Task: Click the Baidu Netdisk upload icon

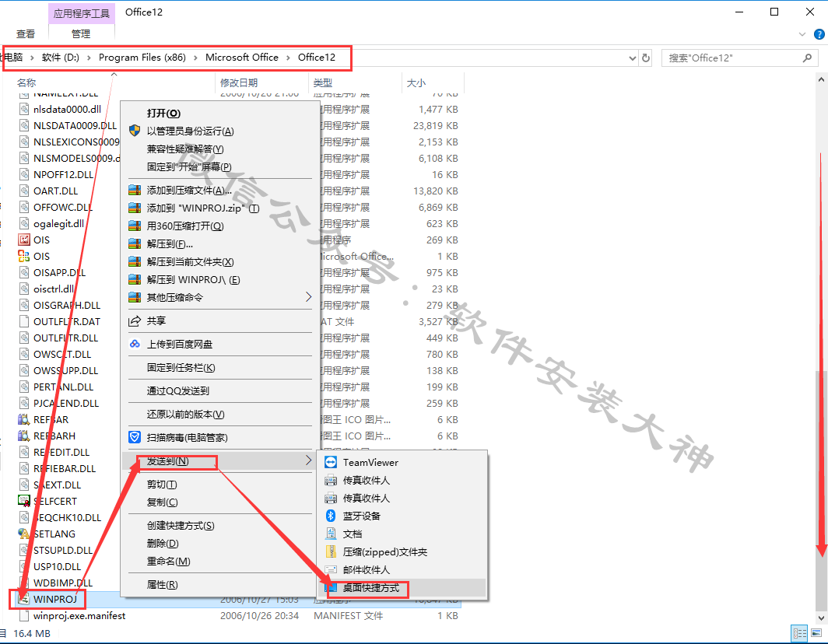Action: pyautogui.click(x=135, y=345)
